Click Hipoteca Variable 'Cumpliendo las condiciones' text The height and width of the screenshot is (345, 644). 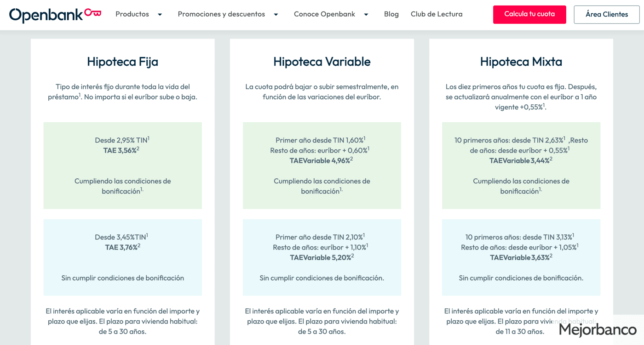tap(322, 186)
